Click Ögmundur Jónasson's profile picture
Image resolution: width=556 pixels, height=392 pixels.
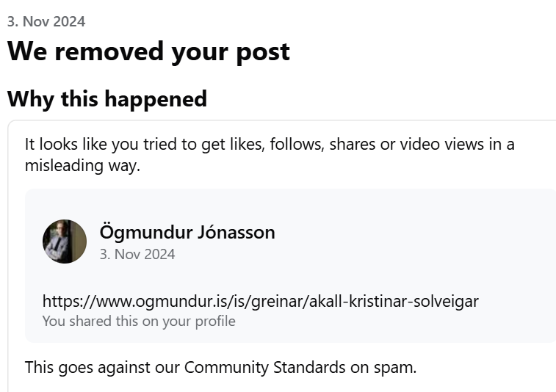click(65, 242)
